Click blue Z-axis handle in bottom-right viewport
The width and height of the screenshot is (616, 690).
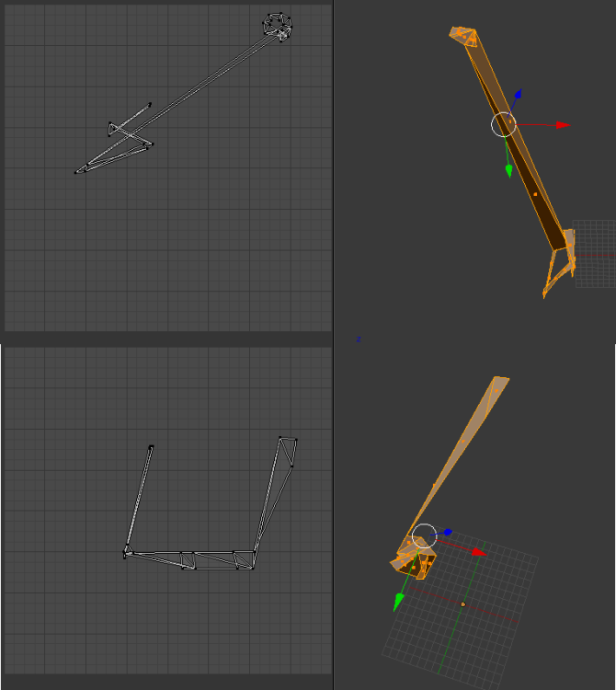point(448,533)
